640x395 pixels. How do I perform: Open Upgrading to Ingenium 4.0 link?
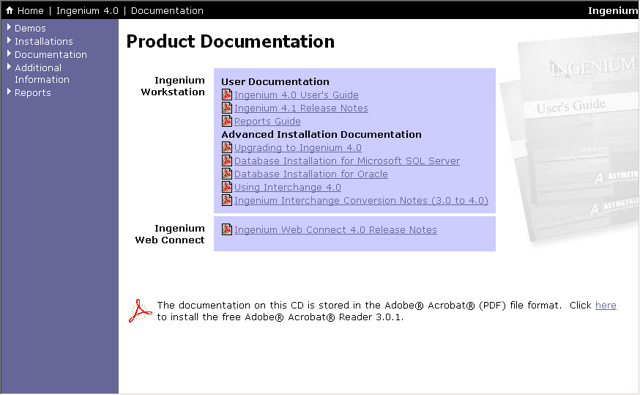(x=298, y=148)
